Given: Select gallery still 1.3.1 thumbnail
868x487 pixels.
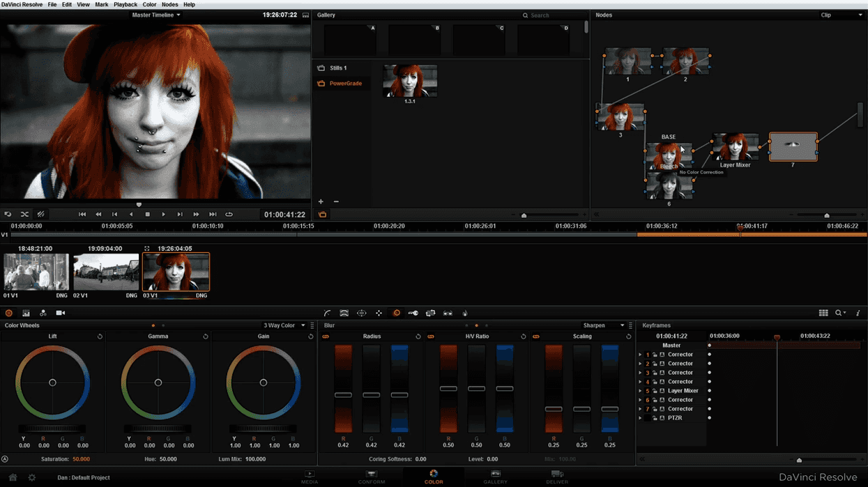Looking at the screenshot, I should (x=410, y=81).
